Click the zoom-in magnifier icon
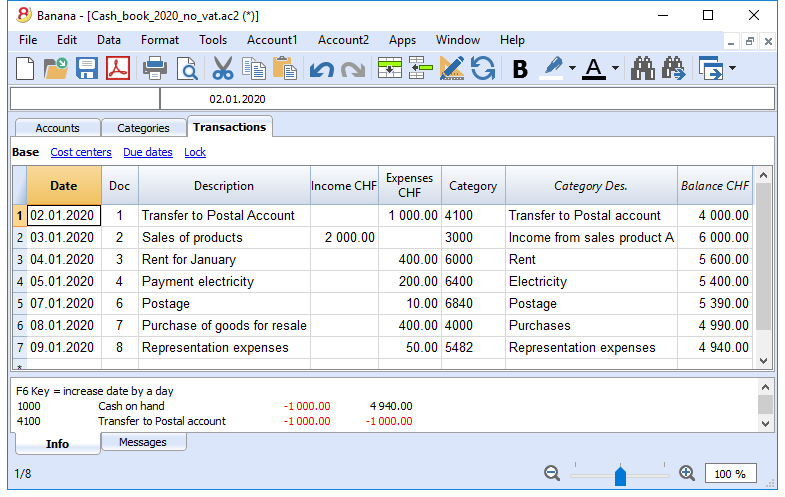The image size is (785, 497). tap(687, 473)
